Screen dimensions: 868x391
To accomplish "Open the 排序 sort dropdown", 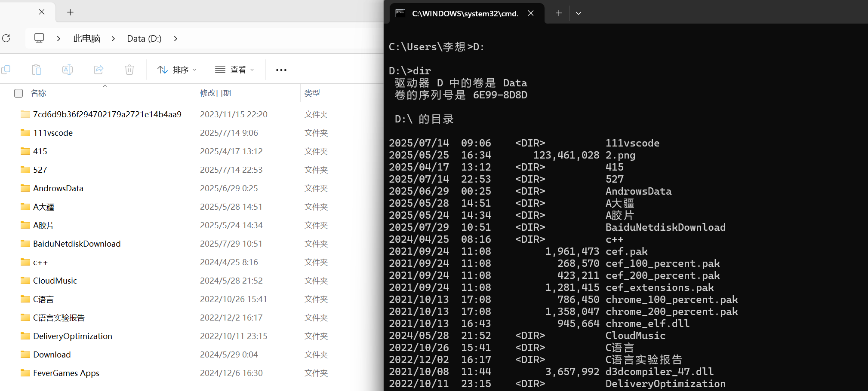I will pyautogui.click(x=177, y=70).
